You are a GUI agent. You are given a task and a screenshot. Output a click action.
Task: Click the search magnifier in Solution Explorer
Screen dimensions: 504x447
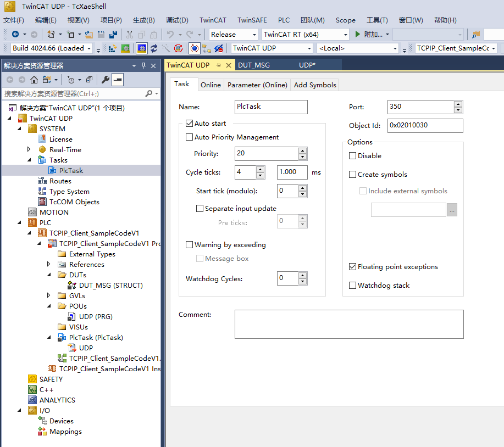click(149, 93)
